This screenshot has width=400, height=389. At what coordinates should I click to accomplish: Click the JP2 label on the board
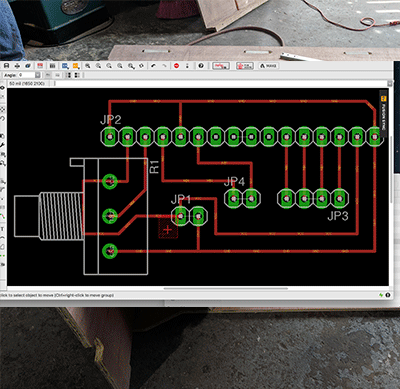pyautogui.click(x=111, y=119)
